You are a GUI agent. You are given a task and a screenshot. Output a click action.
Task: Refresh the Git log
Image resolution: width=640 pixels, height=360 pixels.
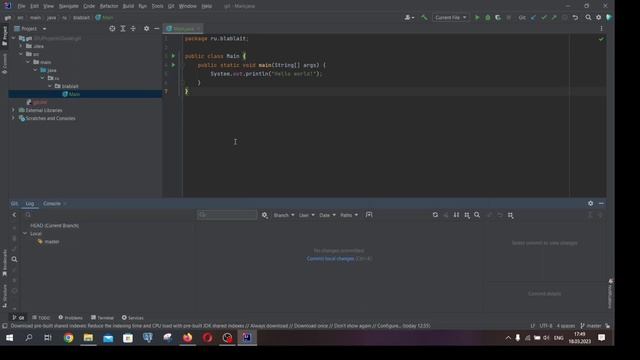click(435, 215)
